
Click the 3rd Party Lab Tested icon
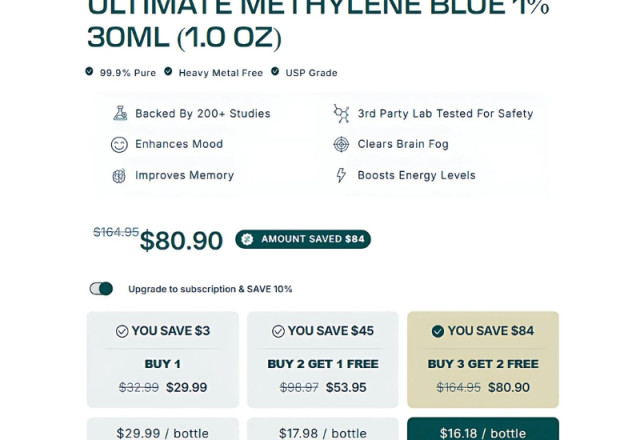341,114
